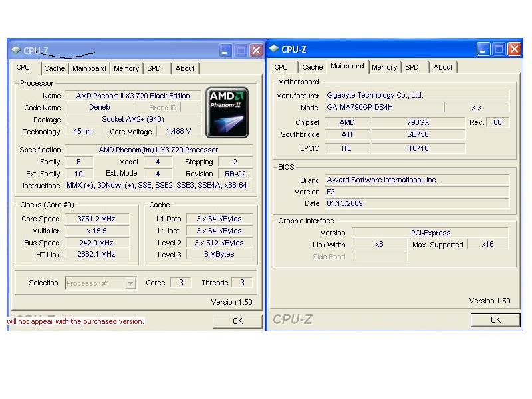
Task: Minimize the left CPU-Z window
Action: pos(226,51)
